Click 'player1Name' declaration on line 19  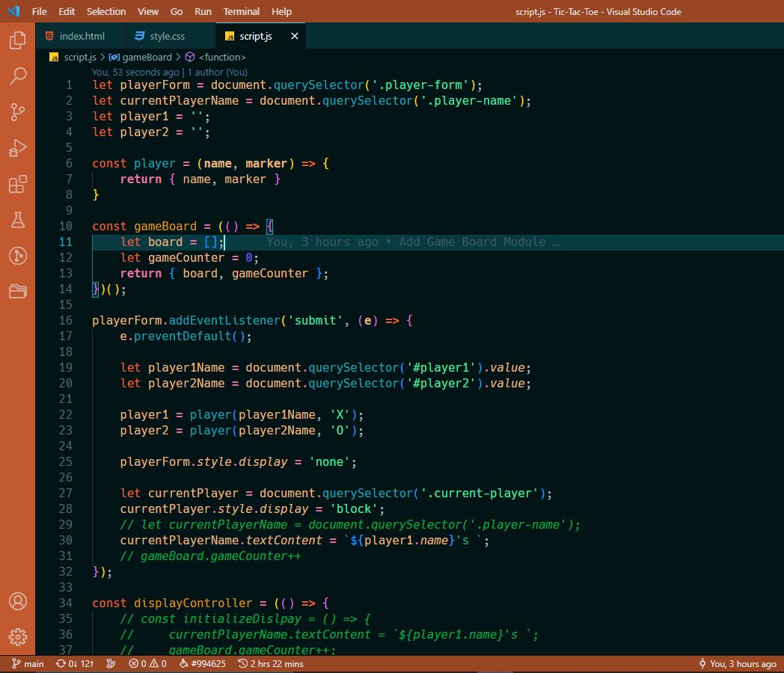186,368
